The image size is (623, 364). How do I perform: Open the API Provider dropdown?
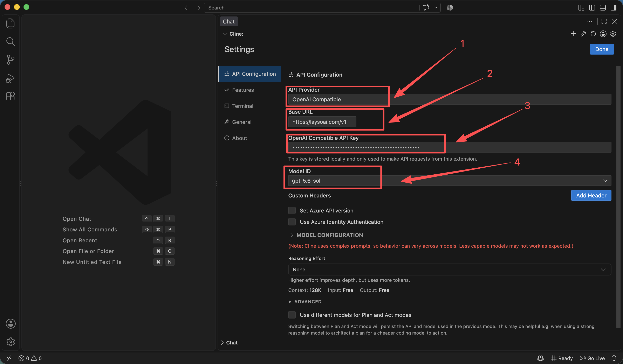coord(450,99)
